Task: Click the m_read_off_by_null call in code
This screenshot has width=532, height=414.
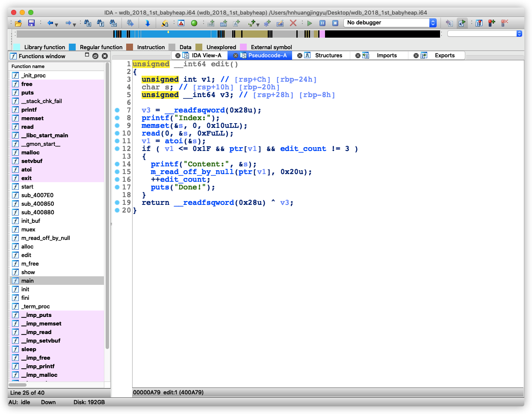Action: point(192,172)
